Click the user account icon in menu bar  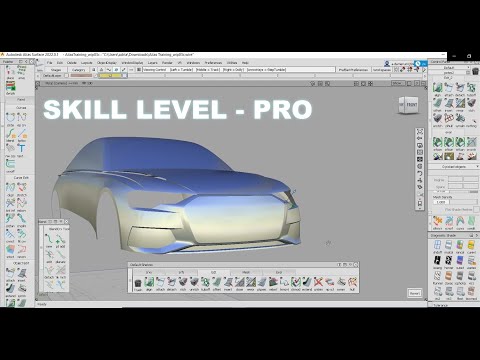[x=387, y=63]
